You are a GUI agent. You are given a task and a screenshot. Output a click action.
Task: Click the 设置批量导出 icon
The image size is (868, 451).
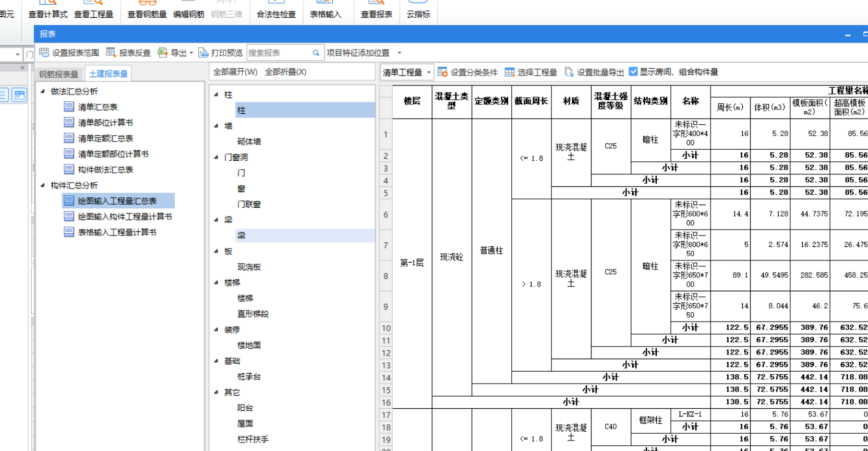pos(569,72)
